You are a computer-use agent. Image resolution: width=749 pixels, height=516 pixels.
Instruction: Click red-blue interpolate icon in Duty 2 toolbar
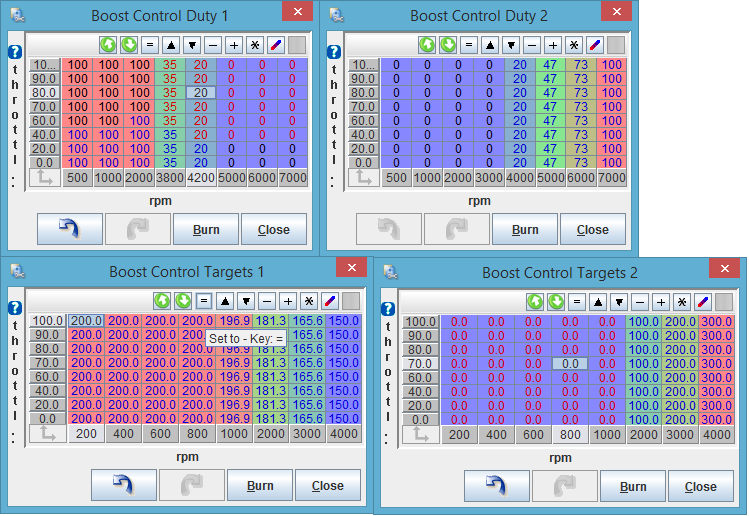[595, 45]
